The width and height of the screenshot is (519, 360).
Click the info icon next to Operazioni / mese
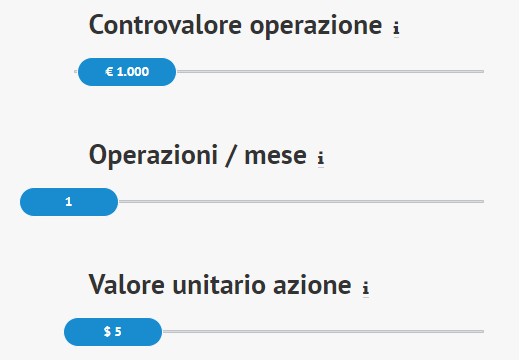click(321, 158)
